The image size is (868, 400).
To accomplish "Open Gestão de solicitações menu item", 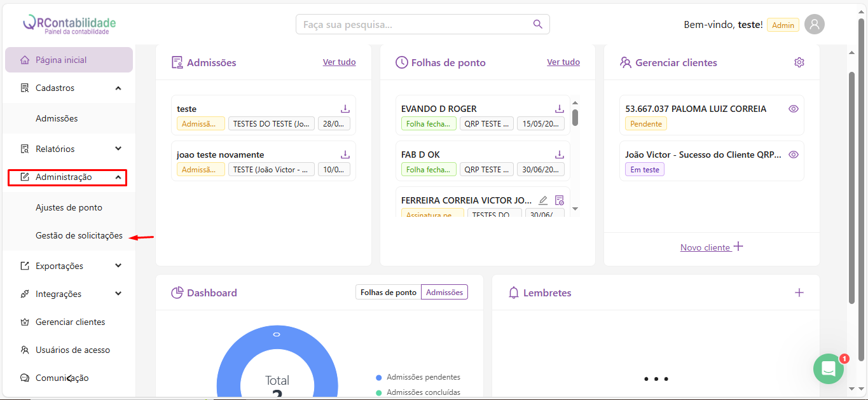I will pyautogui.click(x=79, y=235).
